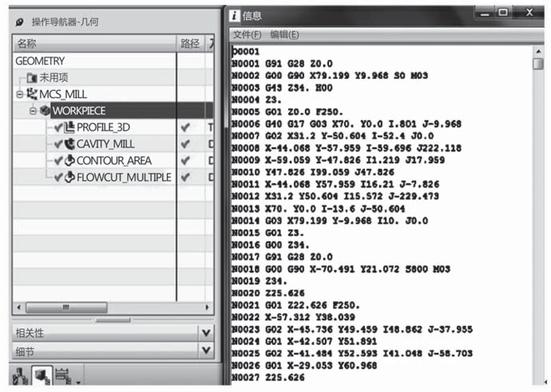Image resolution: width=551 pixels, height=392 pixels.
Task: Click the 路径 column checkmark for PROFILE_3D
Action: [x=185, y=127]
